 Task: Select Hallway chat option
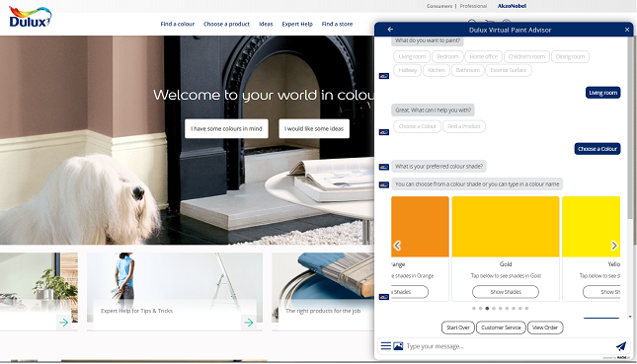point(408,70)
